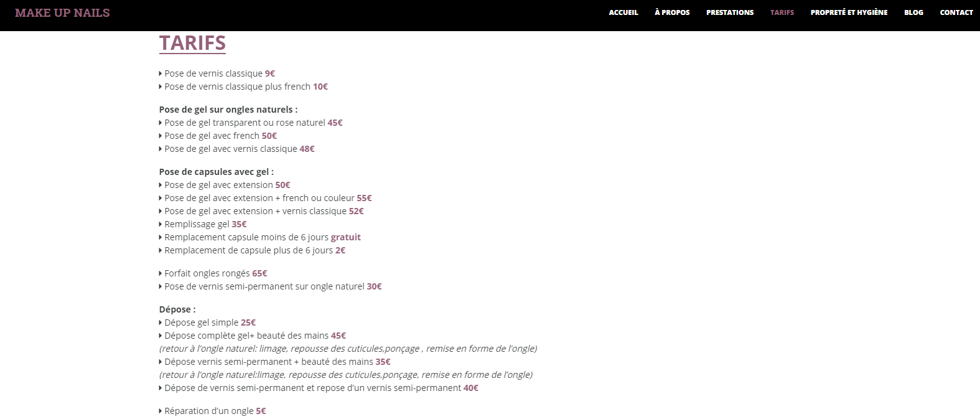The image size is (980, 419).
Task: Go to the À propos page
Action: (672, 12)
